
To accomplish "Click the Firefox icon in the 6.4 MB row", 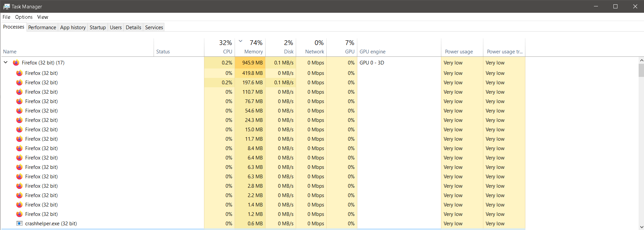I will (x=19, y=157).
